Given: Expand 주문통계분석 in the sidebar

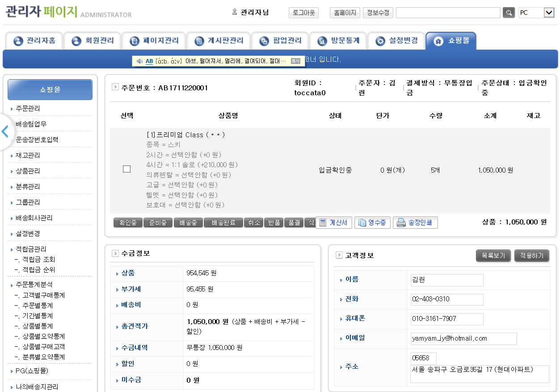Looking at the screenshot, I should [x=31, y=284].
